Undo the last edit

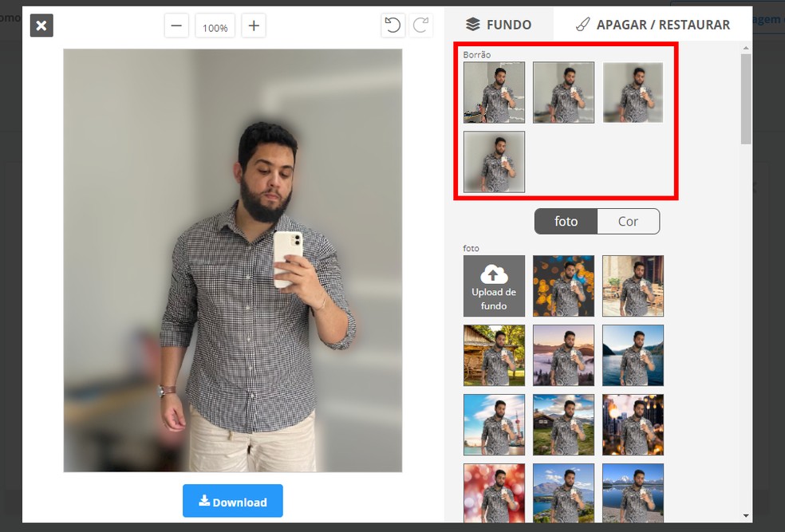click(392, 26)
